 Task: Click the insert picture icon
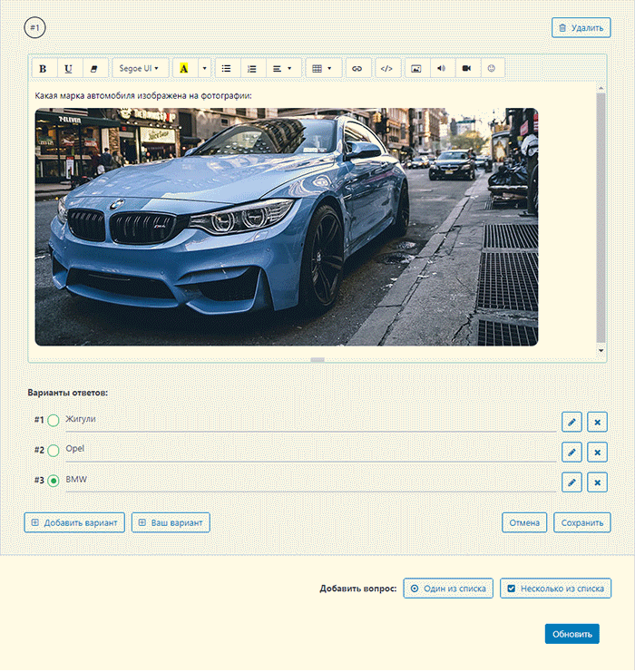tap(416, 69)
